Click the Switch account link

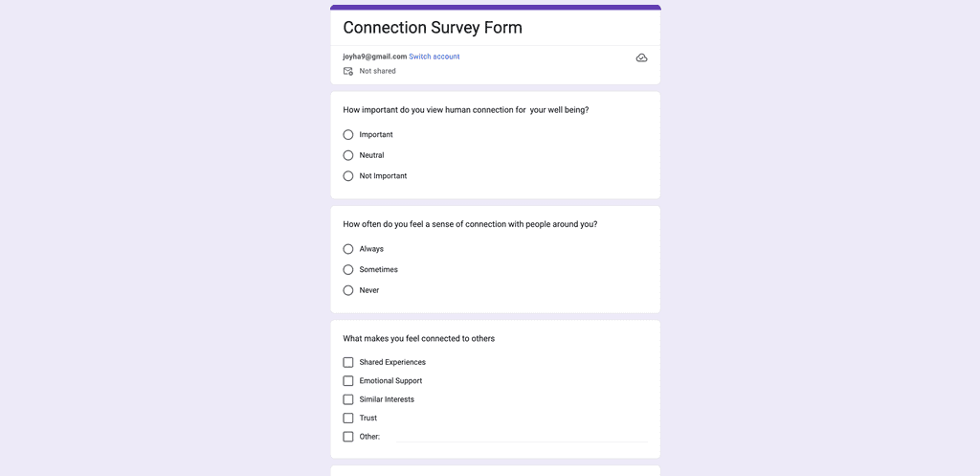pos(434,57)
